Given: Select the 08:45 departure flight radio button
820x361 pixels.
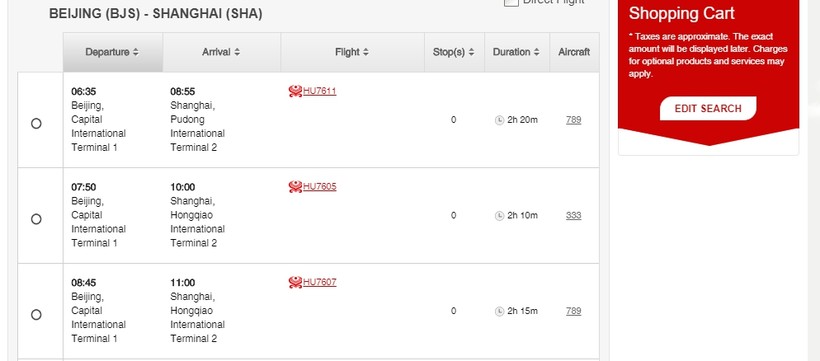Looking at the screenshot, I should point(36,314).
